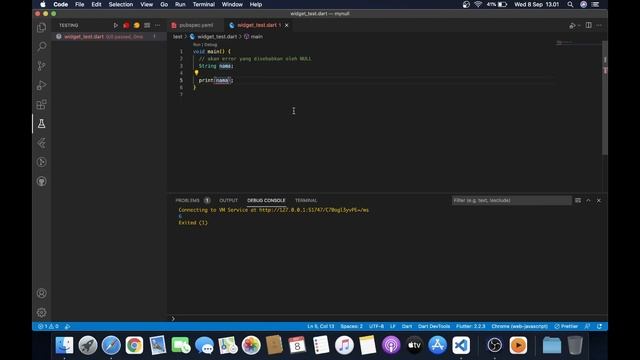
Task: Close the bottom panel
Action: (599, 200)
